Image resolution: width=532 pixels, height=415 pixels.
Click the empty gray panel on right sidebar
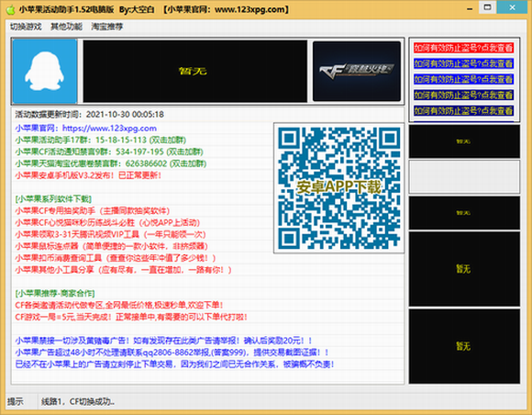pos(464,177)
